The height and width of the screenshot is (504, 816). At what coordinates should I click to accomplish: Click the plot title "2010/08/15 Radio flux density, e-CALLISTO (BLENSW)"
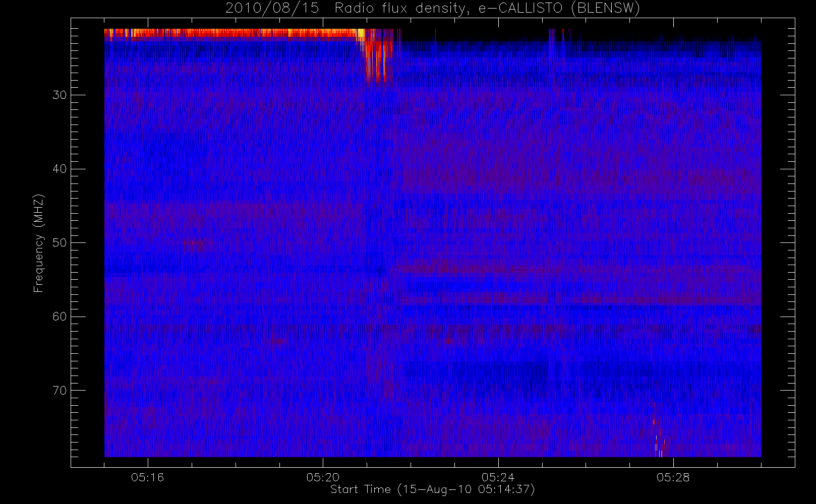[x=433, y=9]
